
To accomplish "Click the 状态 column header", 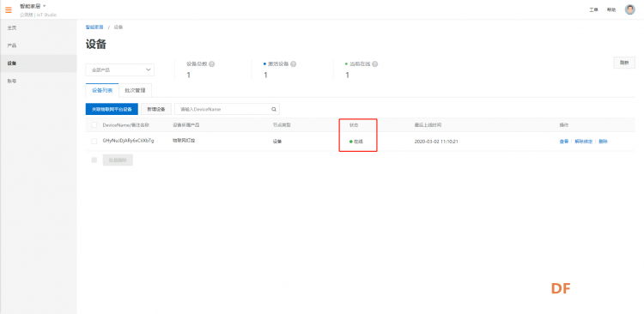I will [x=354, y=124].
